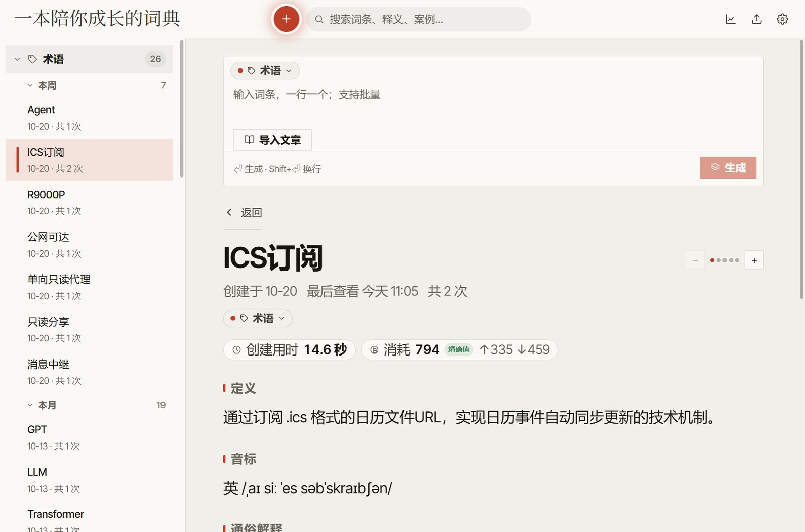Focus the search entries input field

[x=419, y=19]
